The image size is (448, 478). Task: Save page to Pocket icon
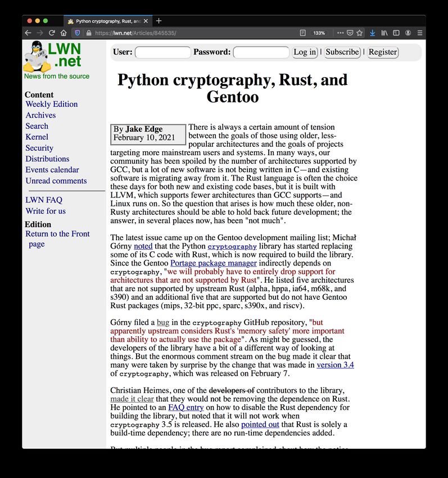coord(350,33)
